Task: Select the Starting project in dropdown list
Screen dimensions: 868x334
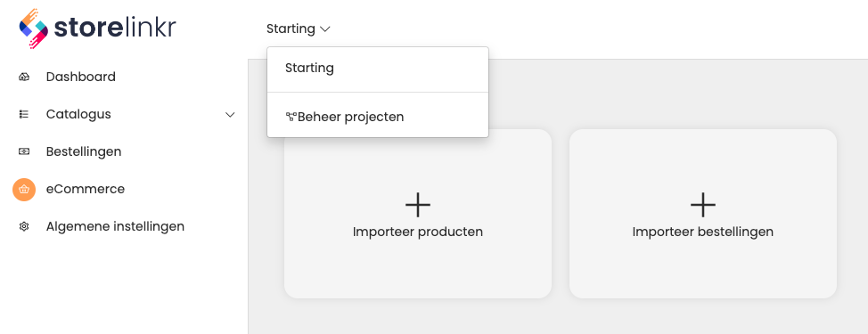Action: 378,69
